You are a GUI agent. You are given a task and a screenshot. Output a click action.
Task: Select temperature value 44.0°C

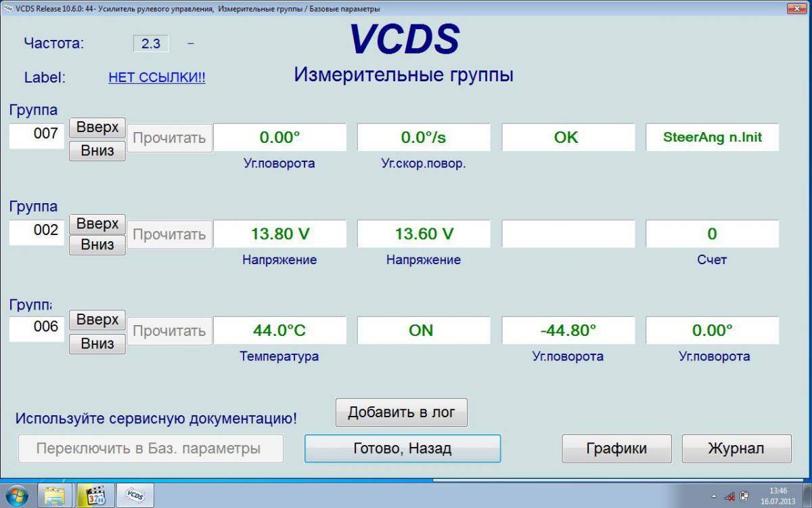[279, 331]
